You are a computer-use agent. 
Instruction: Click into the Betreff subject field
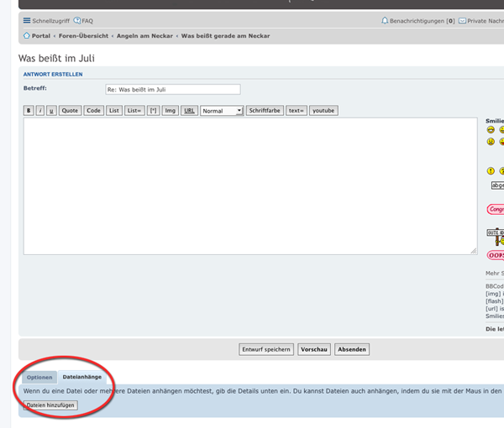click(x=173, y=89)
